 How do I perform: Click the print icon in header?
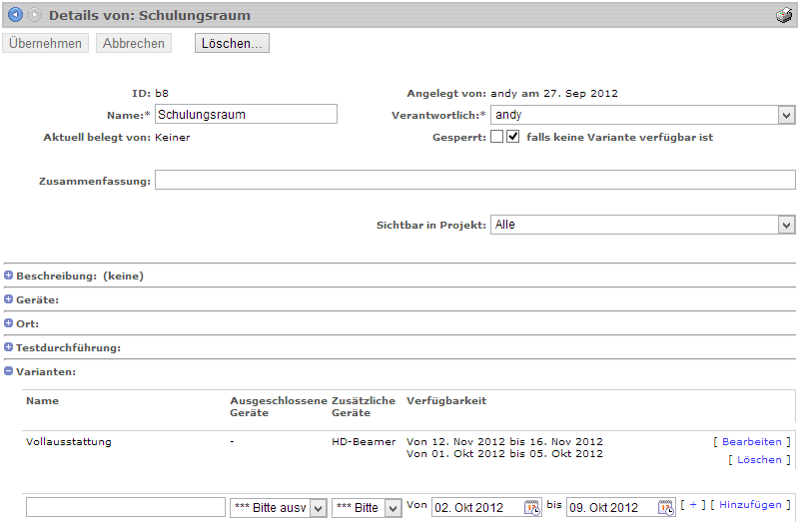[784, 16]
